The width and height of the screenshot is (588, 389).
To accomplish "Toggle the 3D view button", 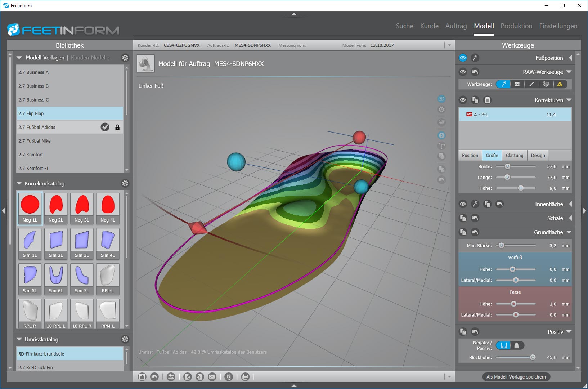I will pos(441,99).
